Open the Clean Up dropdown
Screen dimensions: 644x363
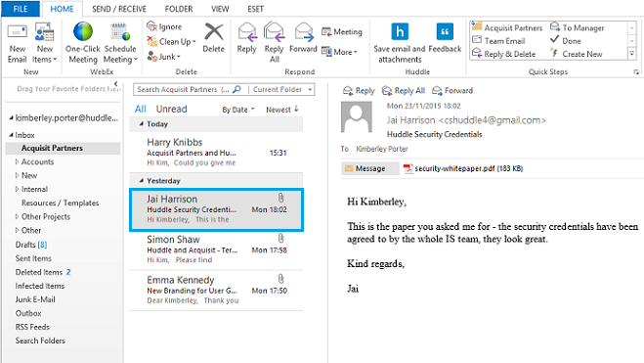coord(172,41)
